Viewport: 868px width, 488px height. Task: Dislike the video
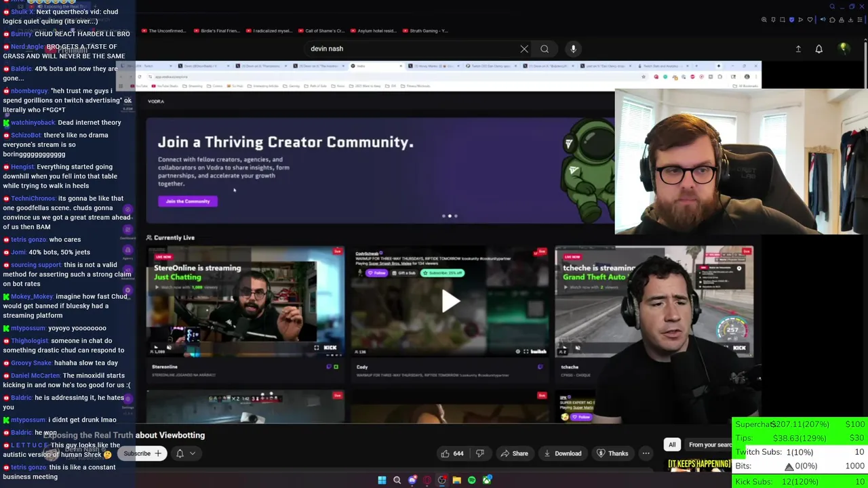point(480,453)
